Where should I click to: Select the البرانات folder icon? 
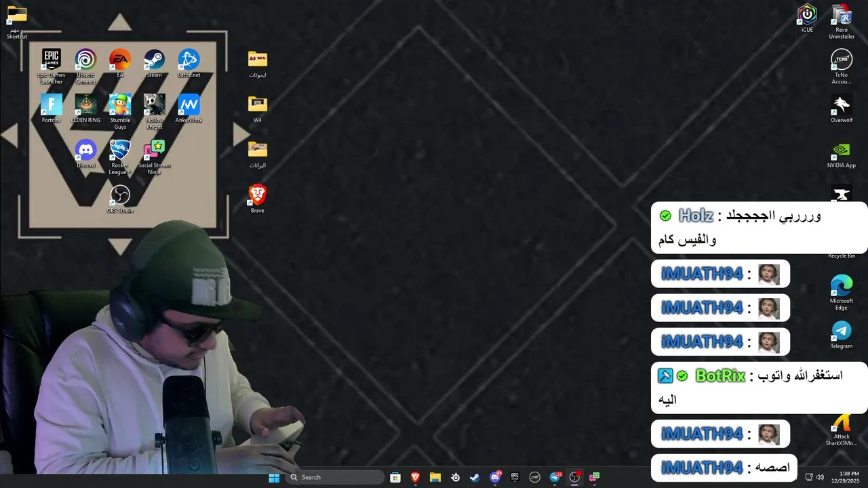[257, 154]
